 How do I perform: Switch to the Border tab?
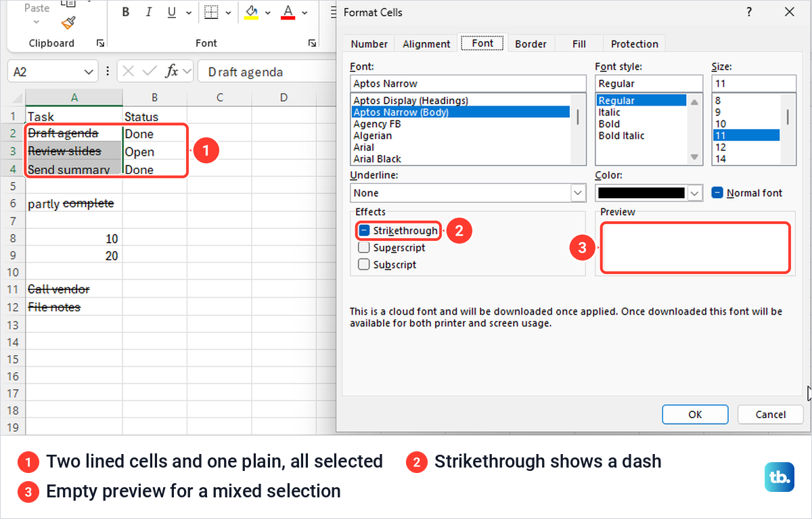[531, 44]
